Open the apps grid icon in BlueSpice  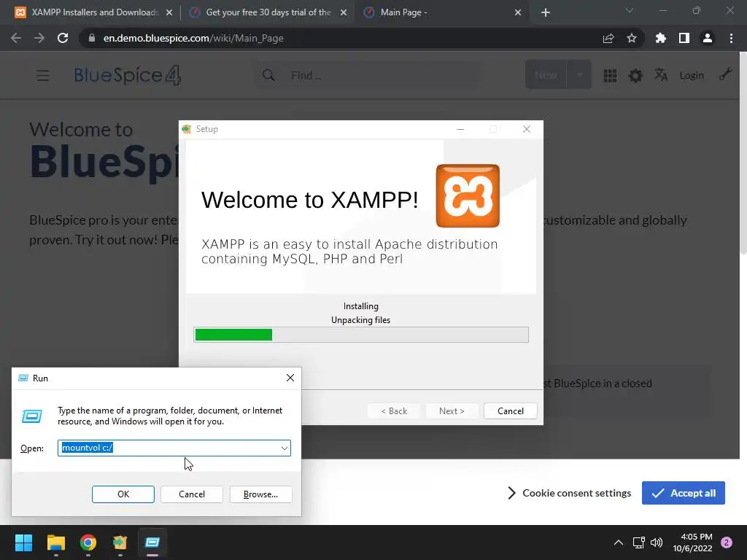[610, 75]
